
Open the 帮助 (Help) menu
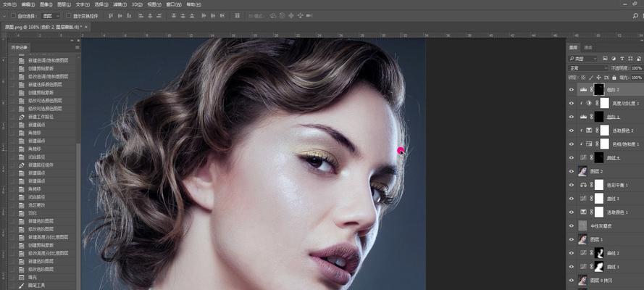[x=194, y=4]
